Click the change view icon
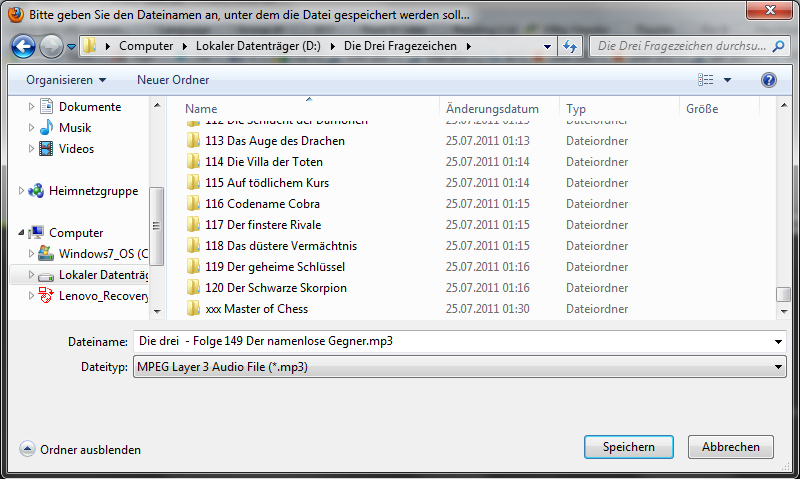The width and height of the screenshot is (800, 479). point(706,80)
